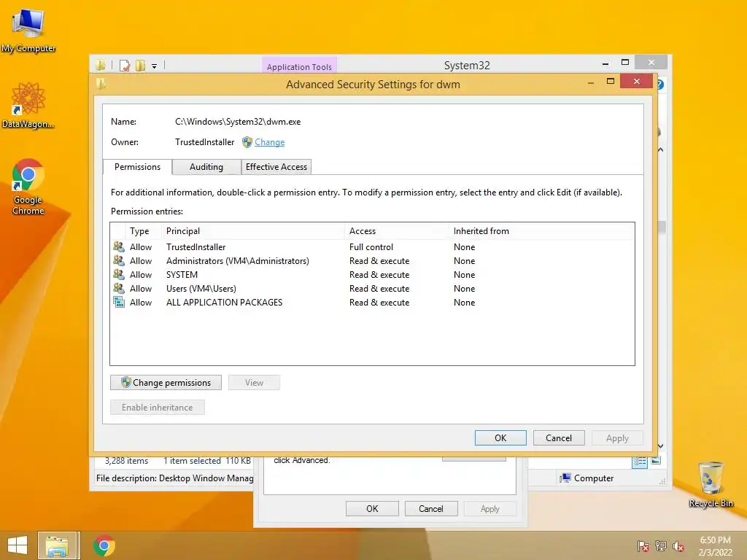The image size is (747, 560).
Task: Click the System32 window folder icon in title bar
Action: point(100,65)
